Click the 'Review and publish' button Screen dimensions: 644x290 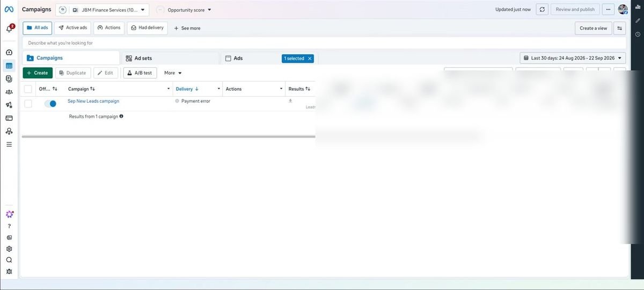click(575, 9)
